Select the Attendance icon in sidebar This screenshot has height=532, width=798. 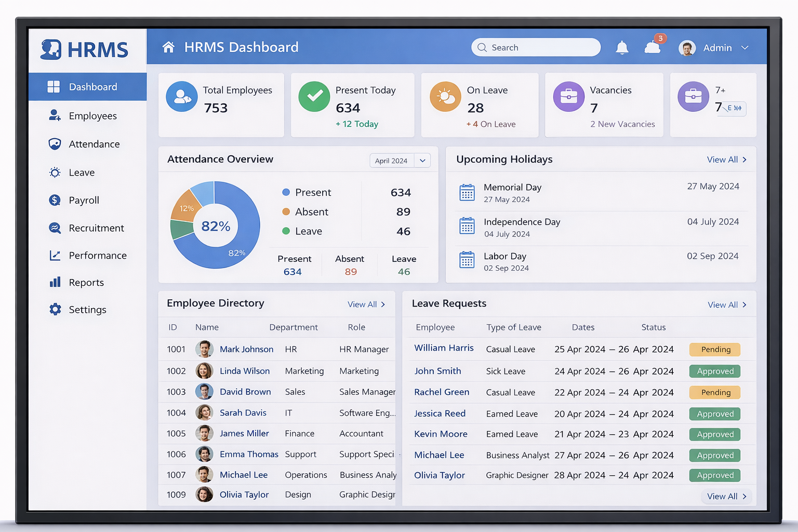coord(55,144)
